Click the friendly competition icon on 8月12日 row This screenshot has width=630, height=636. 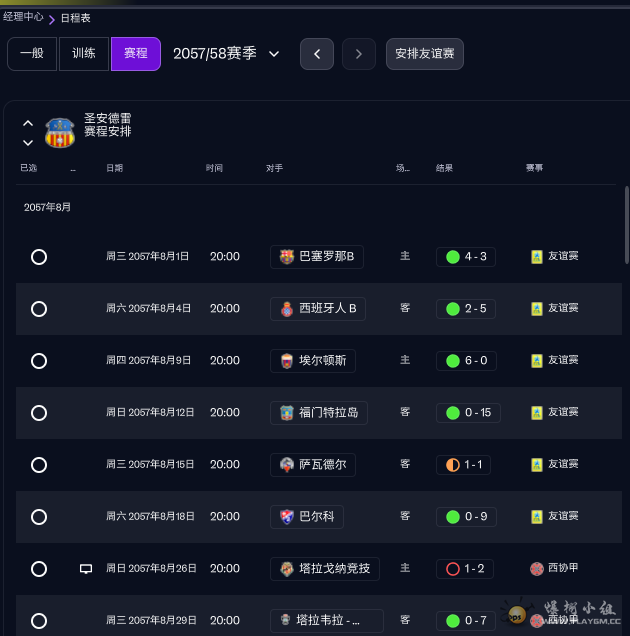point(537,413)
